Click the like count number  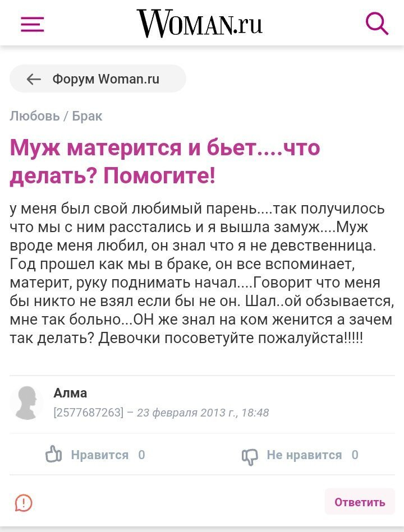tap(141, 455)
